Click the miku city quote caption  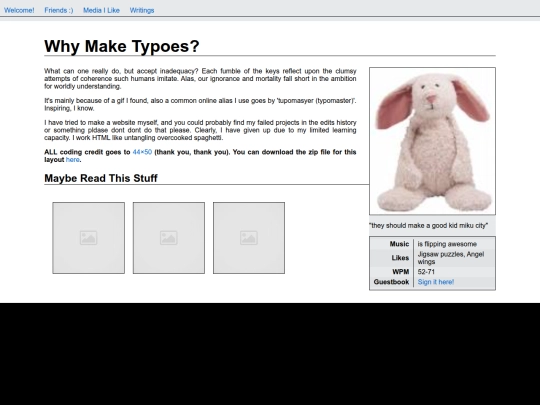coord(428,226)
